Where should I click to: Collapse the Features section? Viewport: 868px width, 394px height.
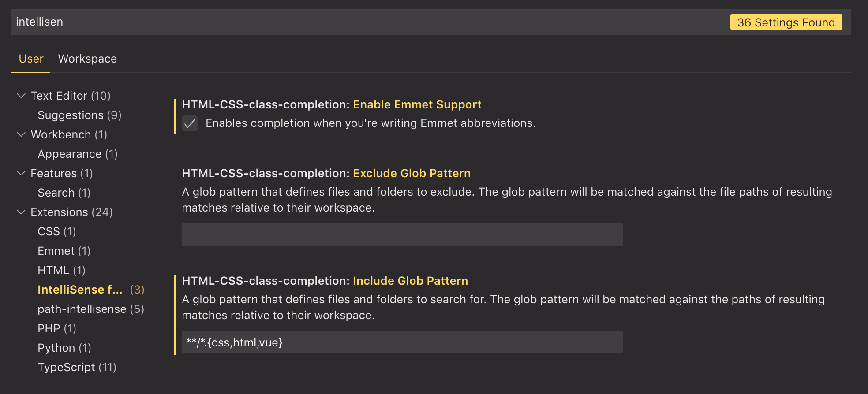[21, 173]
